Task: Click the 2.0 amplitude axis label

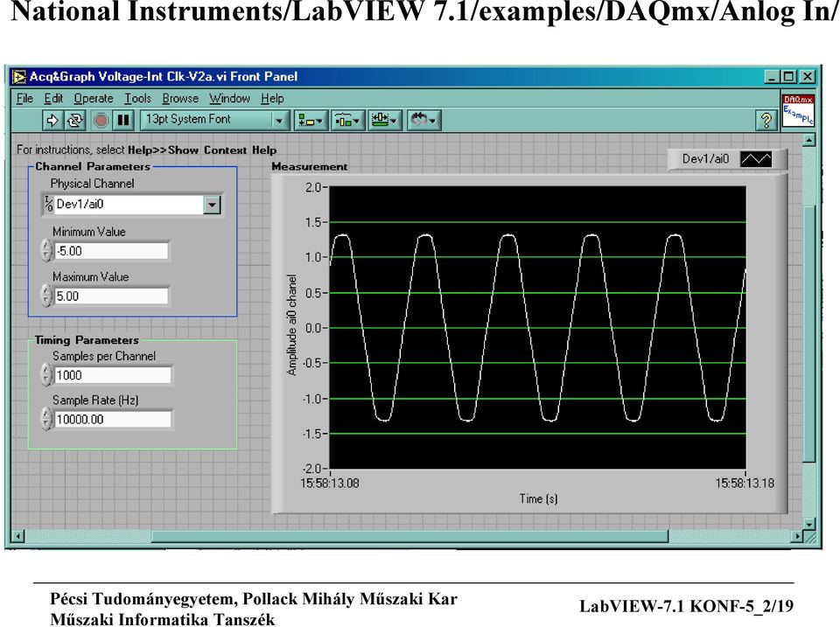Action: click(x=313, y=187)
